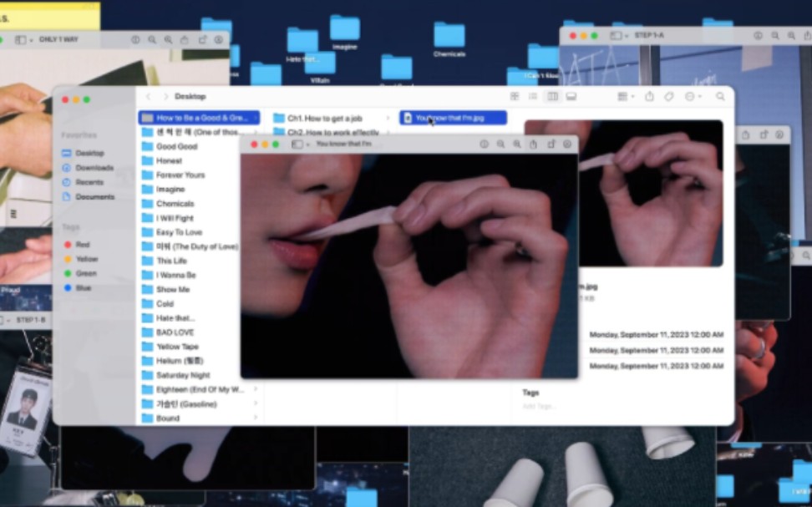
Task: Open the 'Yellow Tape' folder
Action: 177,347
